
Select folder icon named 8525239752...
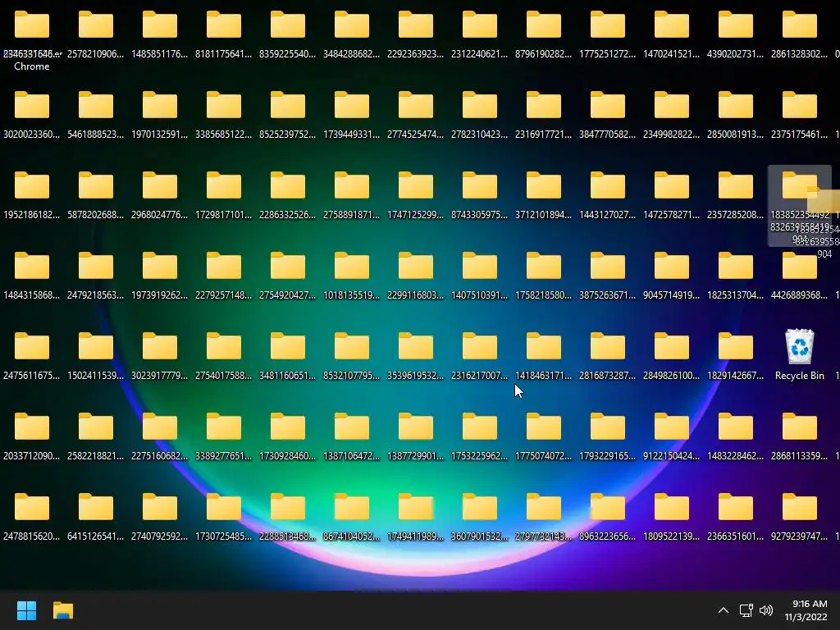[288, 106]
